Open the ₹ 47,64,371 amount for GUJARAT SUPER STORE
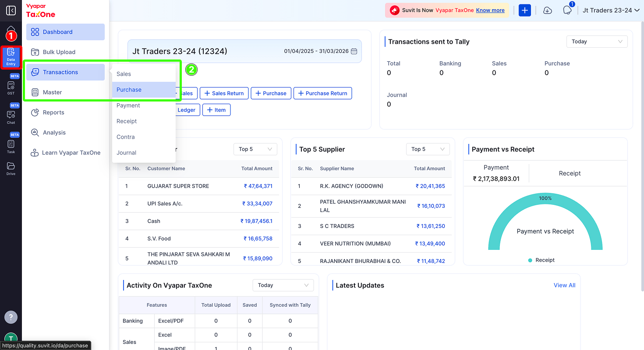Screen dimensions: 644x350 tap(258, 186)
